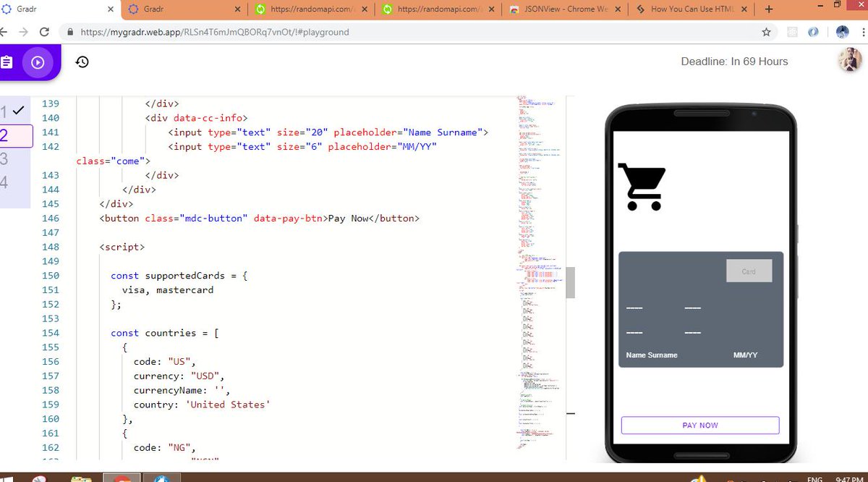Go back with the browser back arrow
This screenshot has height=482, width=868.
(x=4, y=33)
